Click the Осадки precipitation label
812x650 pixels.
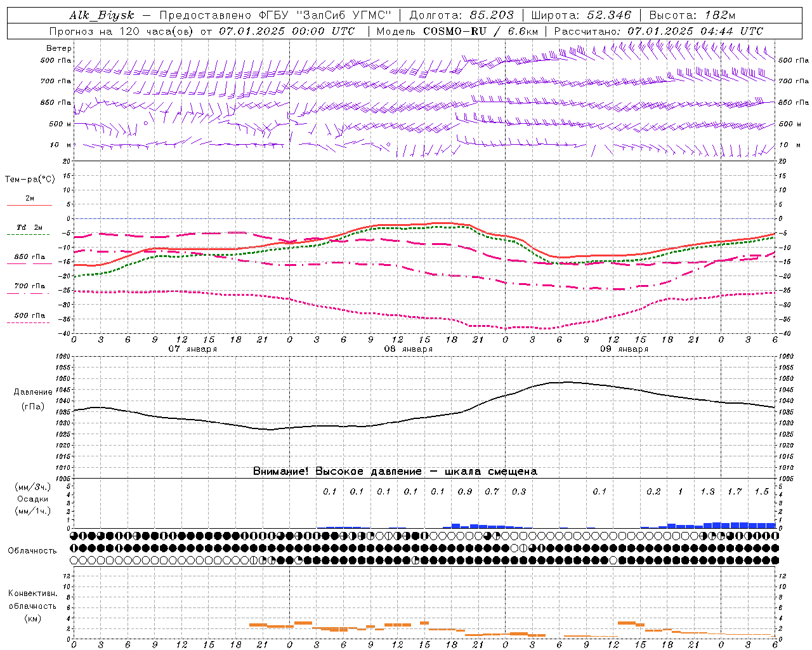coord(33,499)
